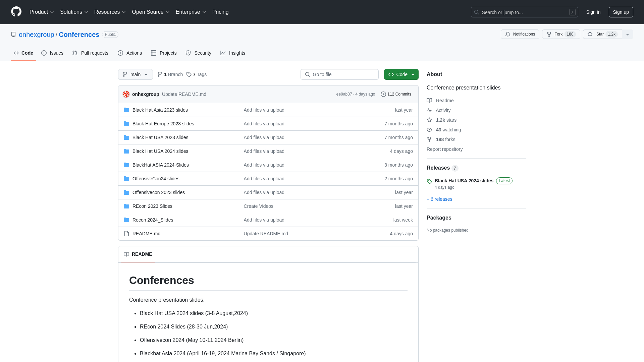644x362 pixels.
Task: Open the Pricing link
Action: (220, 12)
